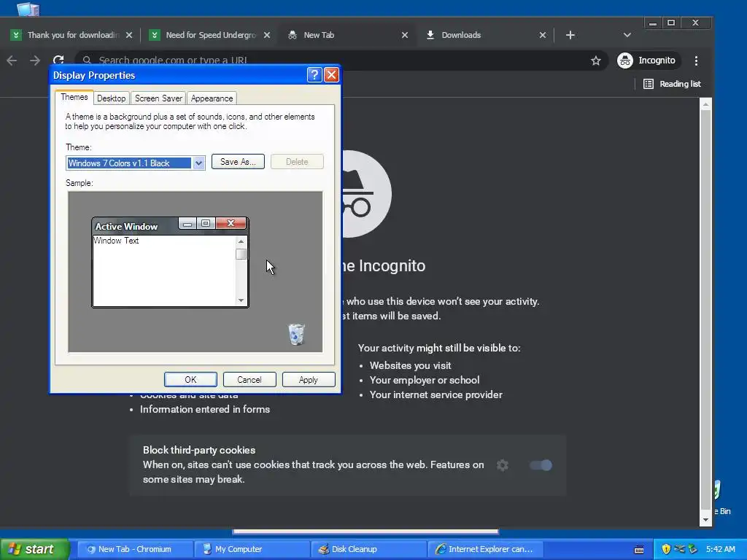
Task: Bookmark this tab with the star icon
Action: coord(595,61)
